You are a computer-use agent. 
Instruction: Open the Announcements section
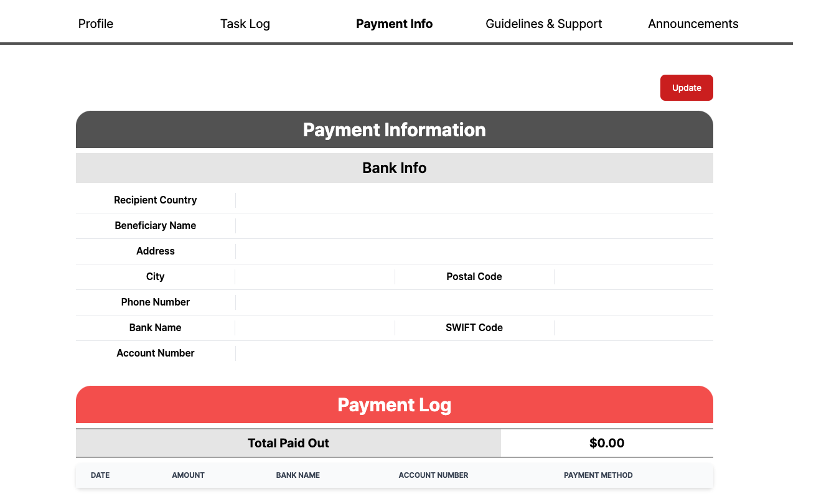coord(693,24)
